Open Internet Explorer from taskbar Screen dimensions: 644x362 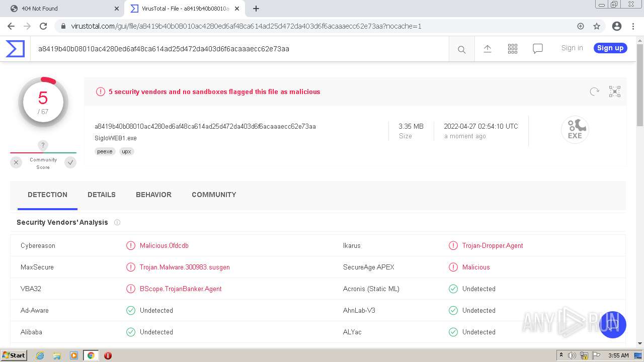[40, 355]
